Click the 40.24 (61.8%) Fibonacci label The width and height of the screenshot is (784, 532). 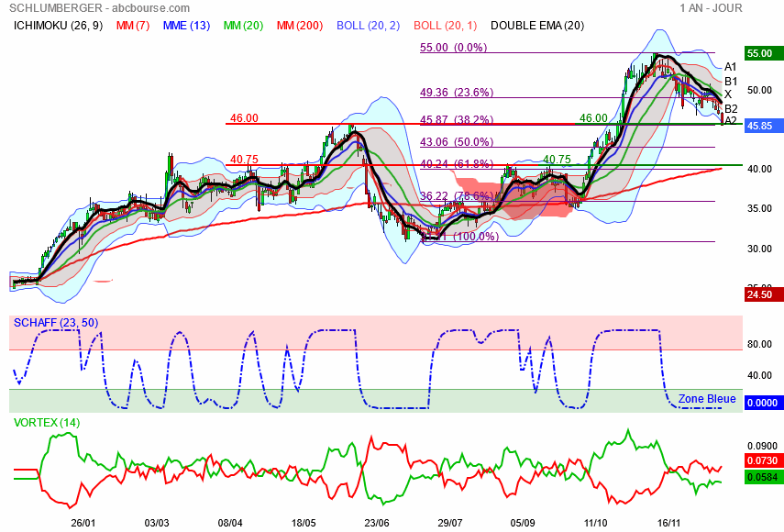point(457,164)
